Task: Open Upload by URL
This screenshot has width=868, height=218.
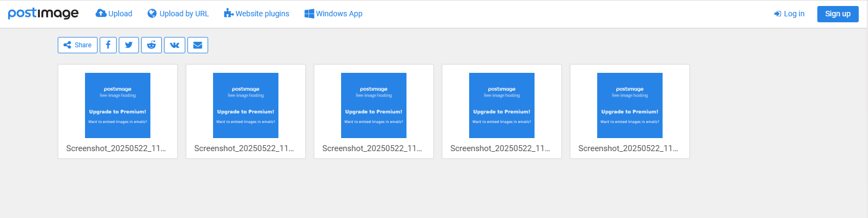Action: [178, 14]
